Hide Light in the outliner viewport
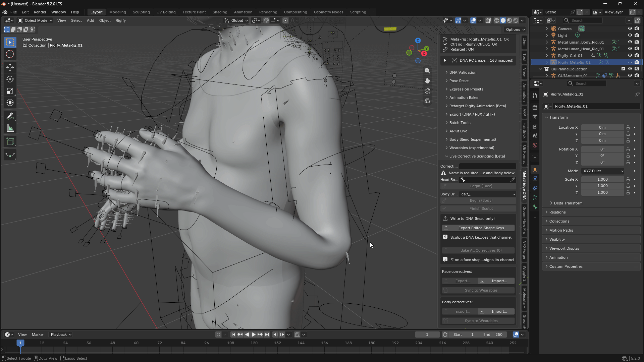Image resolution: width=644 pixels, height=362 pixels. click(630, 36)
